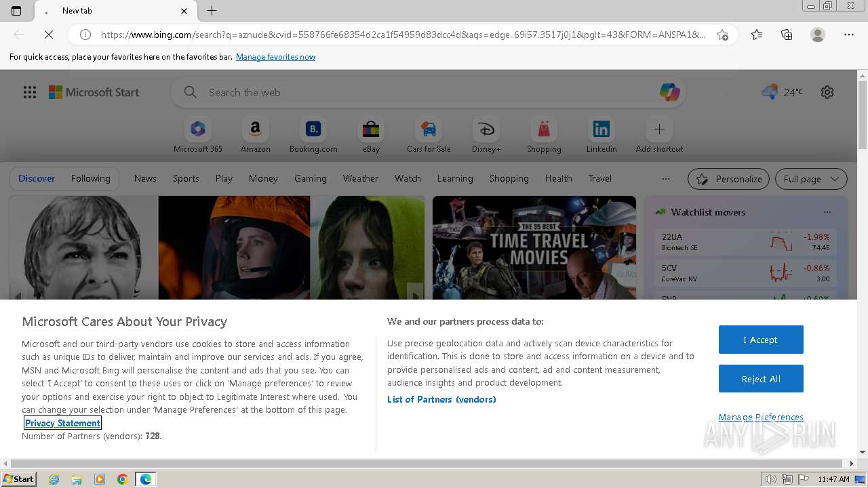Open the eBay shortcut

[x=371, y=136]
